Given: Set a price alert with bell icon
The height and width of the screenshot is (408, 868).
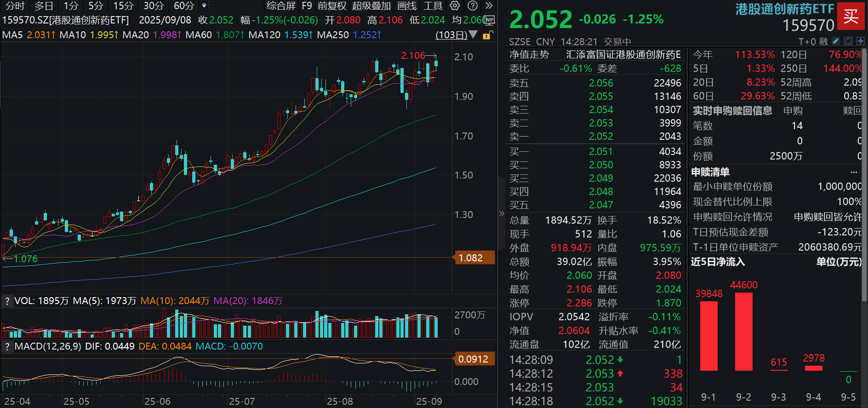Looking at the screenshot, I should coord(848,41).
